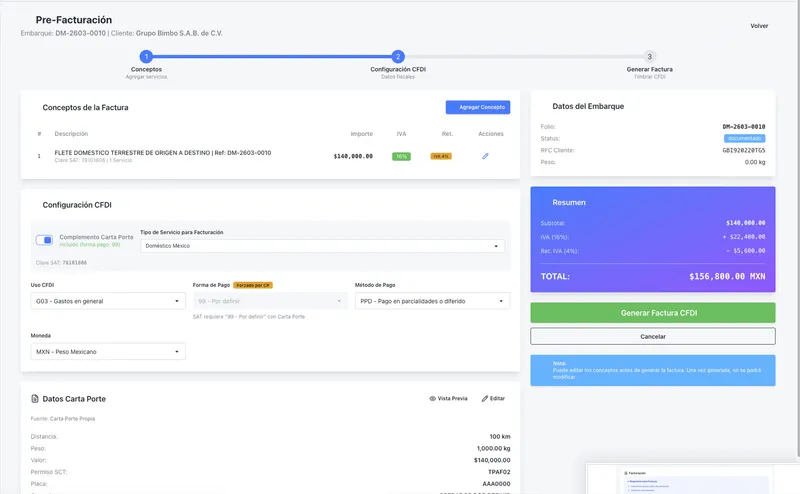Expand the Moneda currency dropdown
This screenshot has height=494, width=800.
(109, 351)
